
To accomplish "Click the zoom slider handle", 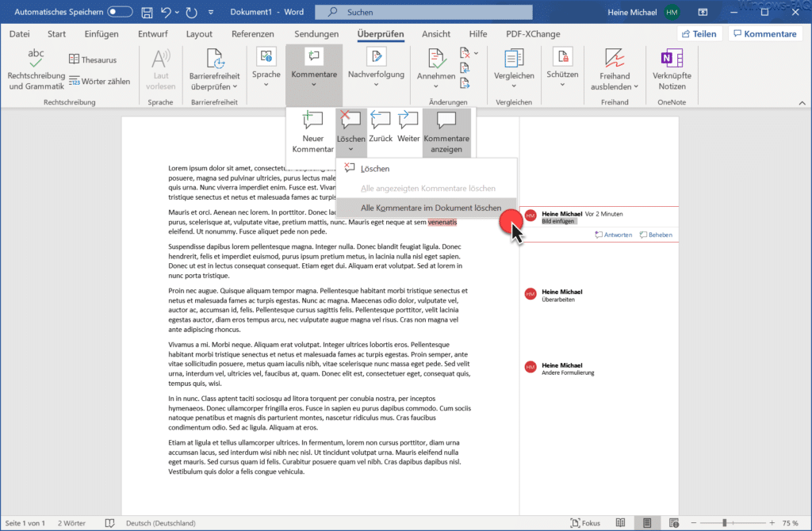I will (725, 523).
